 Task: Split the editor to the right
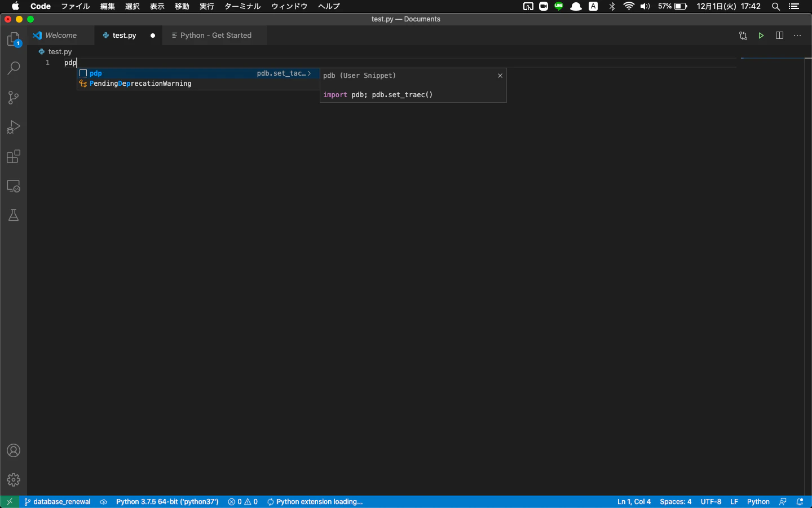[x=779, y=36]
